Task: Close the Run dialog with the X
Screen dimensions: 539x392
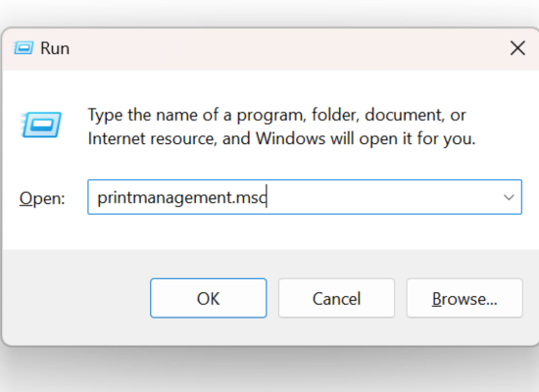Action: tap(517, 48)
